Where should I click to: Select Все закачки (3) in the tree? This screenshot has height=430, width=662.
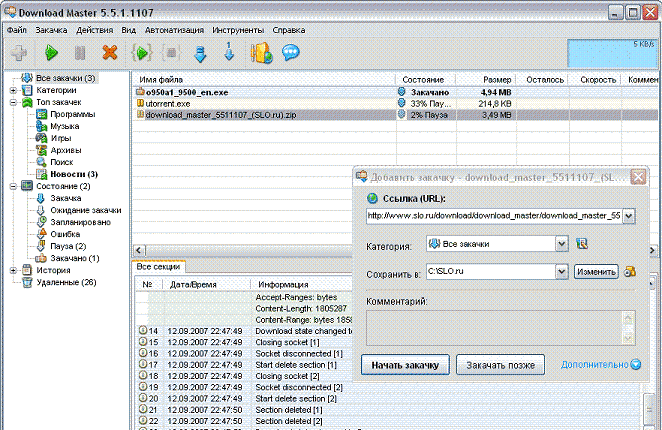click(65, 78)
